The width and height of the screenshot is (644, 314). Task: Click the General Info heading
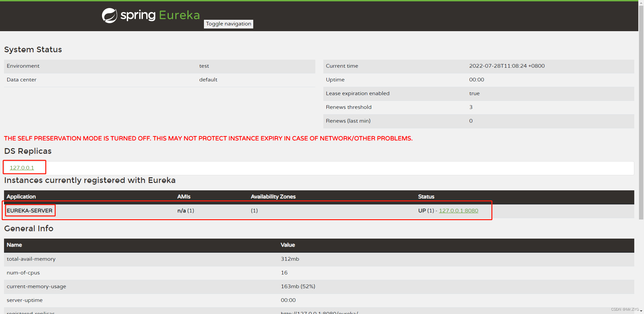click(x=29, y=229)
